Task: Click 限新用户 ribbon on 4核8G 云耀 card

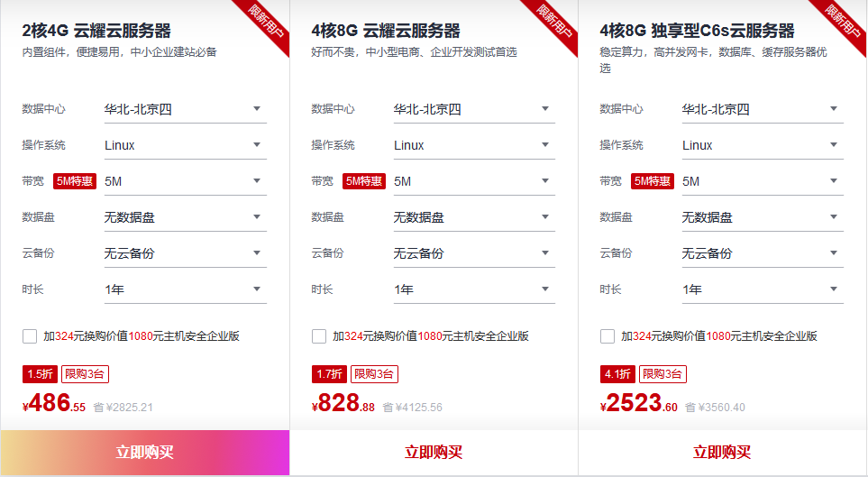Action: pyautogui.click(x=556, y=23)
